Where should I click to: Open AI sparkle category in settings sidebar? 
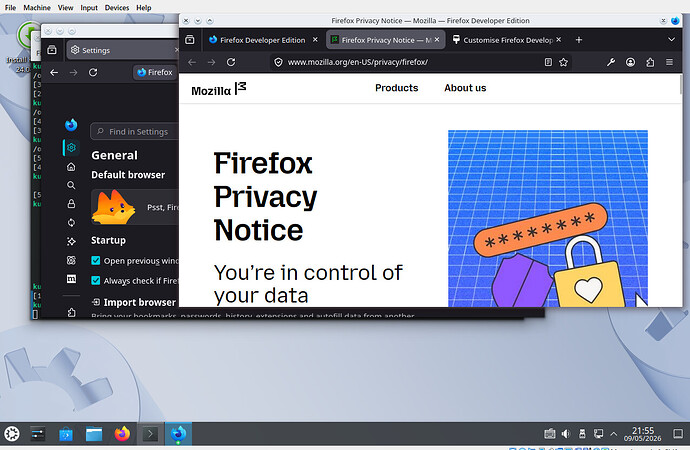71,241
